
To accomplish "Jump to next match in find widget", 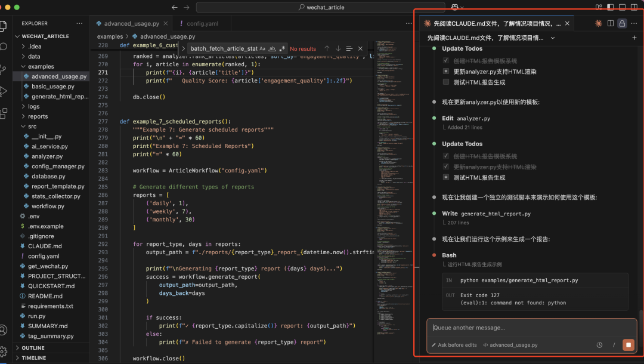I will click(x=338, y=48).
